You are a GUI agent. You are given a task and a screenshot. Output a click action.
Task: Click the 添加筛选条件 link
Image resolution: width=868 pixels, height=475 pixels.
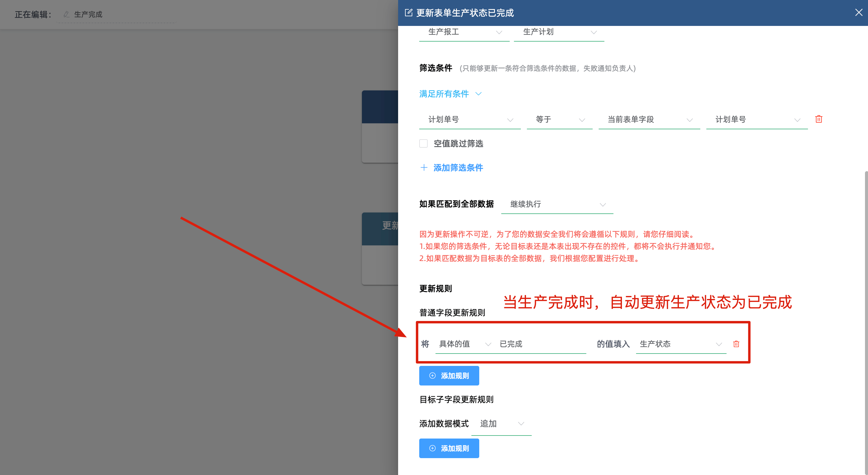coord(458,167)
